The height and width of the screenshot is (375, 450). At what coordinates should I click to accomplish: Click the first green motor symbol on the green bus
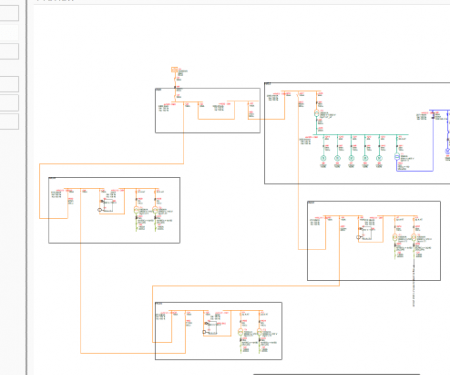coord(323,158)
